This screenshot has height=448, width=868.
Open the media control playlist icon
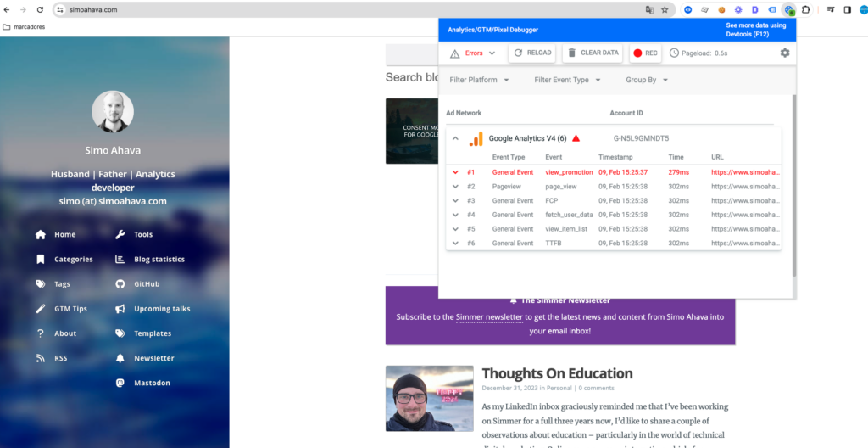coord(831,9)
